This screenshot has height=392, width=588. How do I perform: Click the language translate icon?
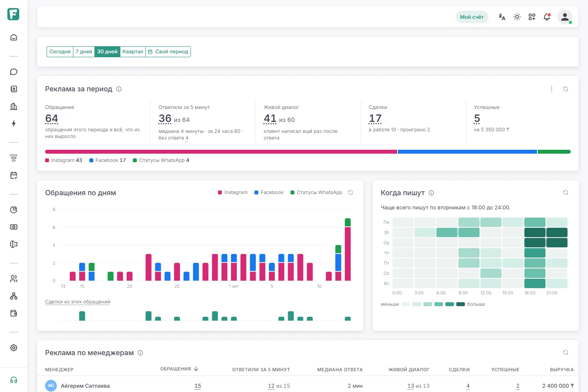502,17
